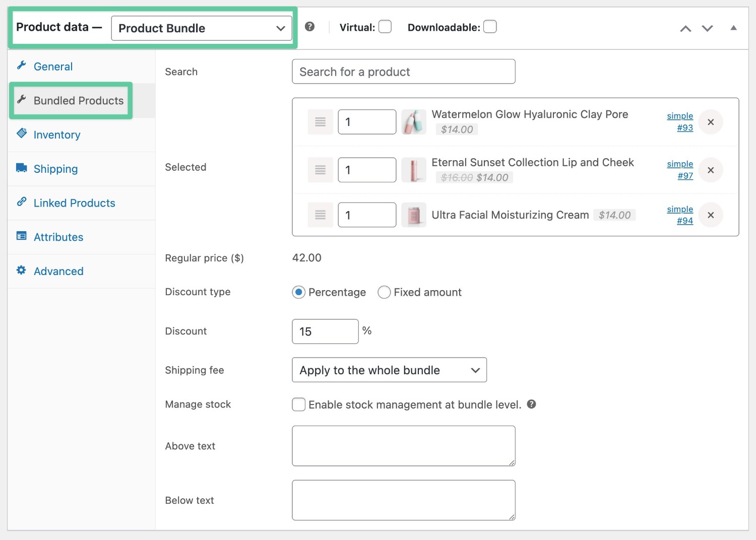
Task: Click the Advanced tab gear icon
Action: pos(22,270)
